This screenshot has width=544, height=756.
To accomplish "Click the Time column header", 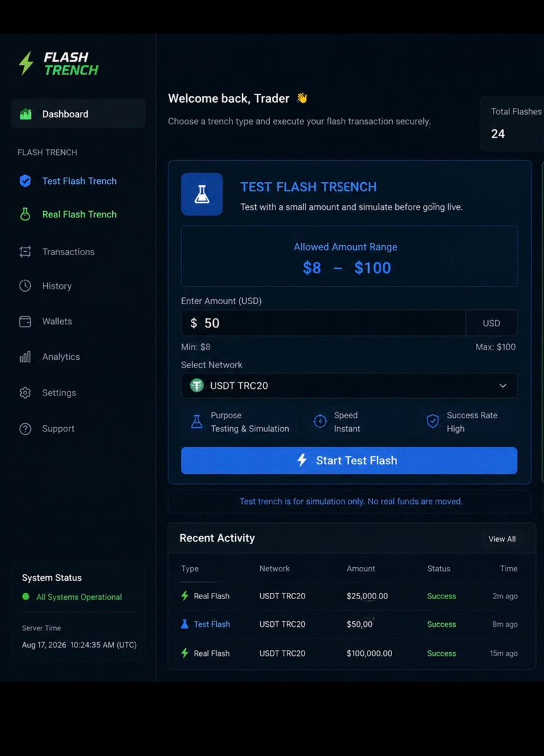I will tap(509, 568).
